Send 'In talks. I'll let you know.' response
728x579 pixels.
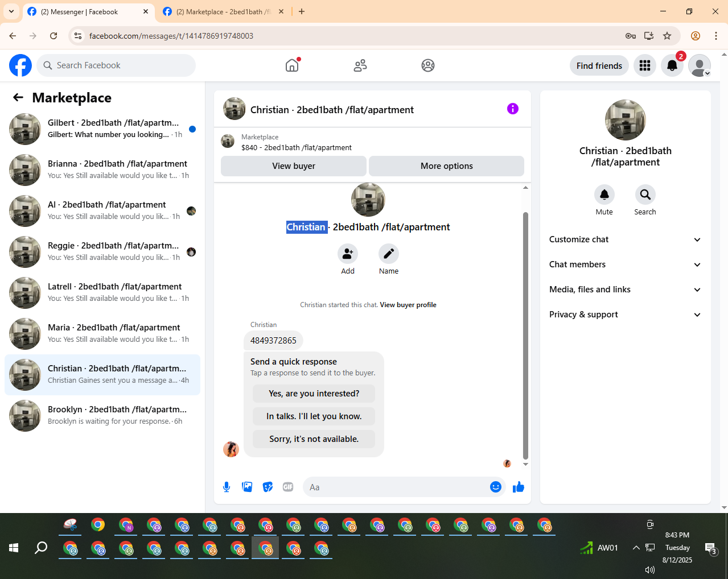click(x=314, y=416)
